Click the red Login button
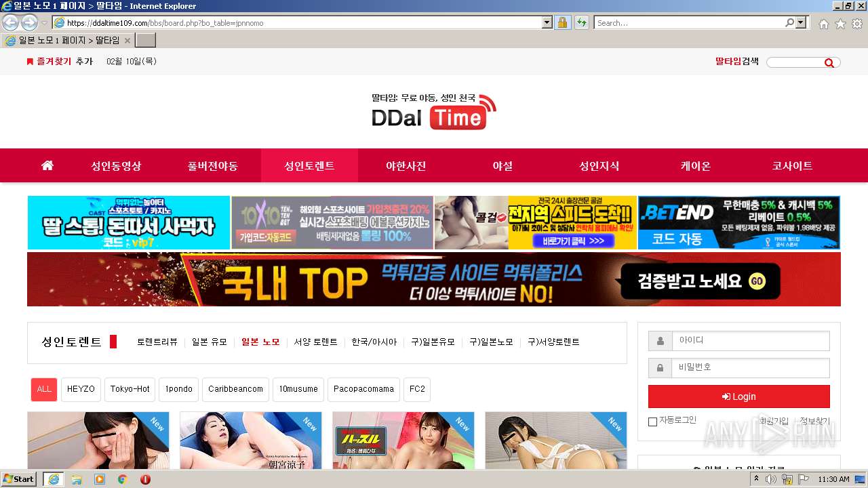Screen dimensions: 868x488 tap(739, 396)
